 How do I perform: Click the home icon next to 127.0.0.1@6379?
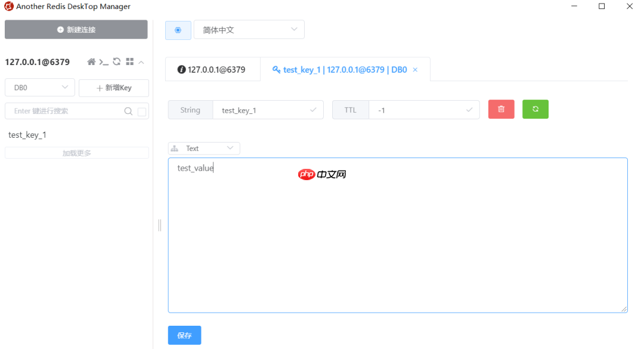(x=91, y=61)
